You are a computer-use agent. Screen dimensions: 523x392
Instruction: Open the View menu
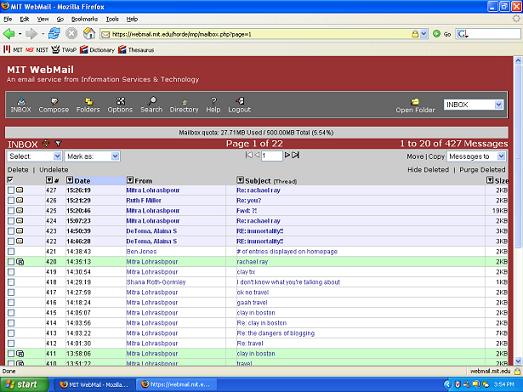[x=43, y=19]
